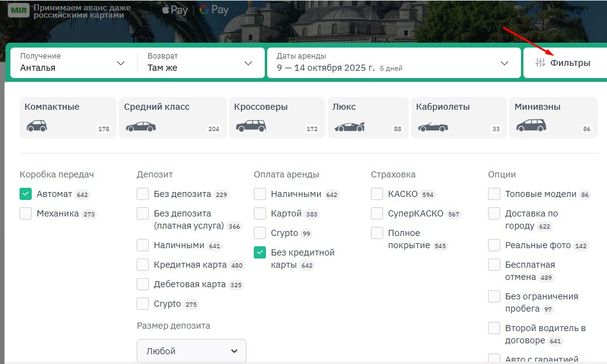607x364 pixels.
Task: Select the mid-class sedan icon
Action: 140,127
